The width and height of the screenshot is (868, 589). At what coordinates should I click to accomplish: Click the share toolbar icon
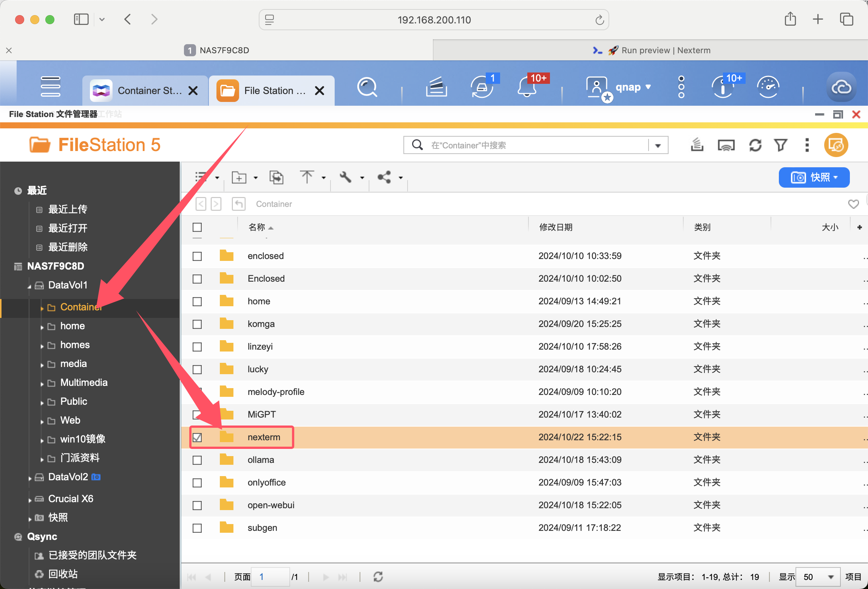pos(385,177)
